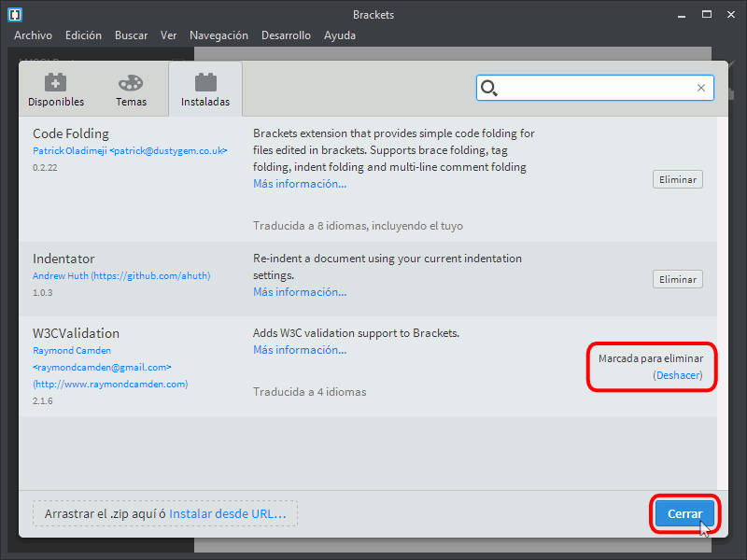The image size is (747, 560).
Task: Open Más información for Indentator
Action: click(x=300, y=292)
